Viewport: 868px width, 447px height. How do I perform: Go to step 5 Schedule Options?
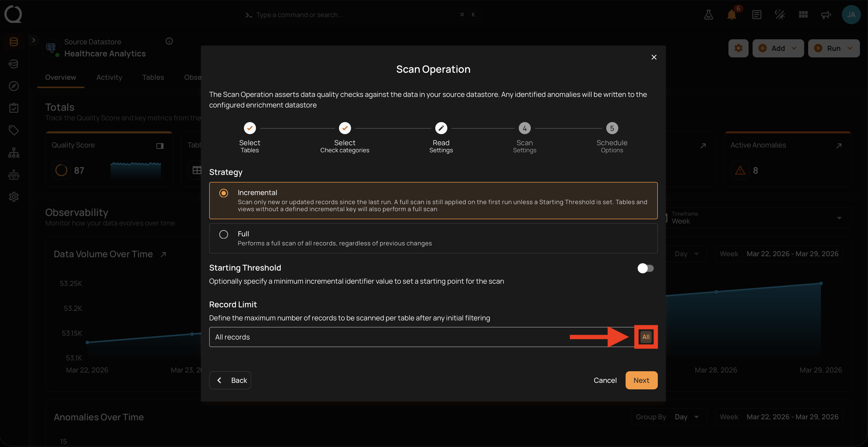pos(612,137)
